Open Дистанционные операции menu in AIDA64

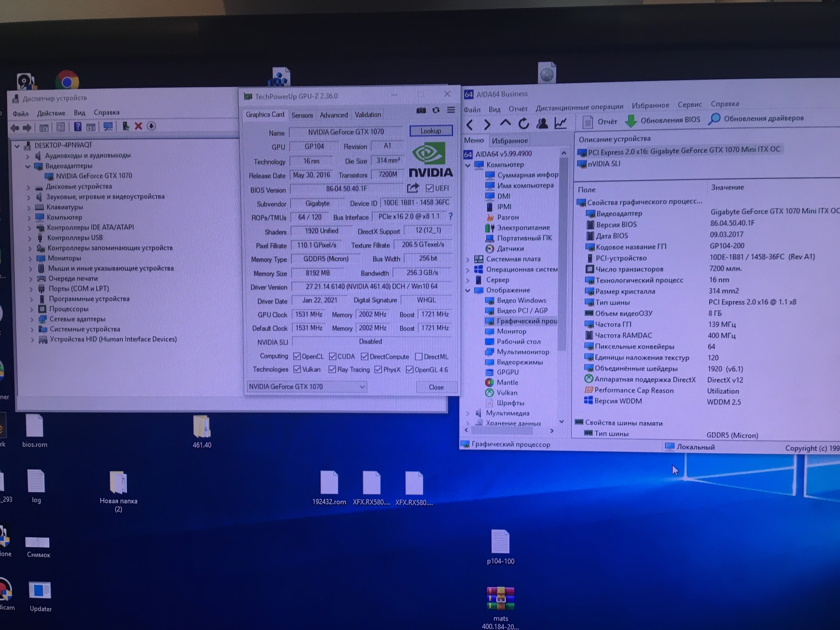tap(579, 107)
